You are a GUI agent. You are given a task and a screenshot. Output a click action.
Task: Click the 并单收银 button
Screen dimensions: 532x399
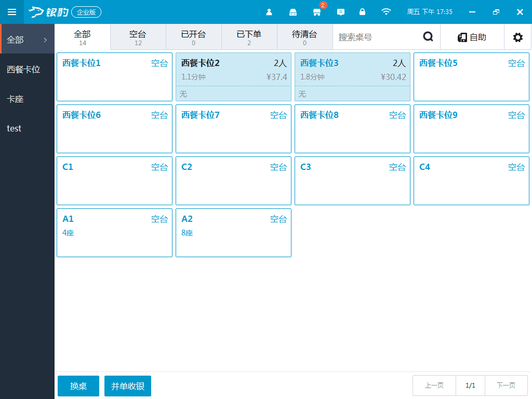(x=128, y=386)
